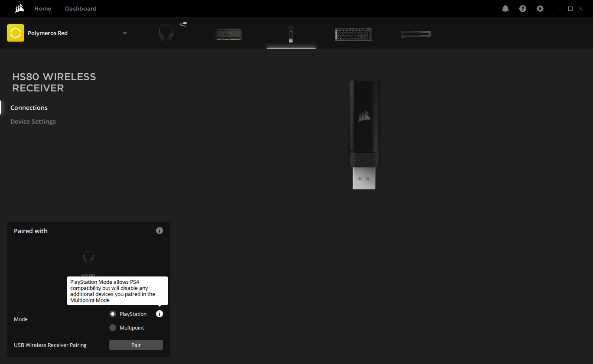Select the wireless receiver dongle device tab
The width and height of the screenshot is (593, 364).
pyautogui.click(x=291, y=34)
